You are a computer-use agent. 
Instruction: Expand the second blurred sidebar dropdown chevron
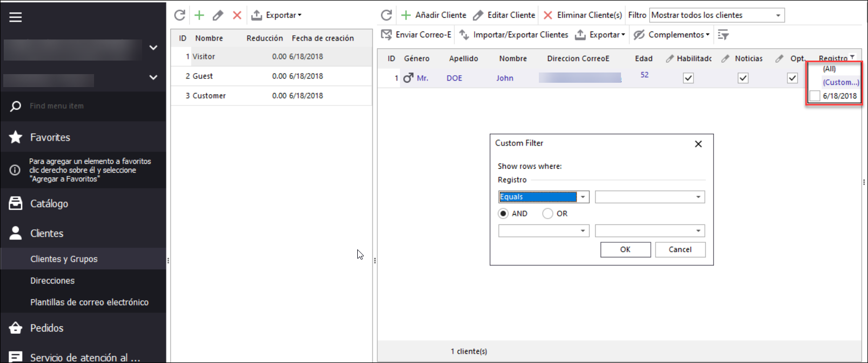point(153,77)
